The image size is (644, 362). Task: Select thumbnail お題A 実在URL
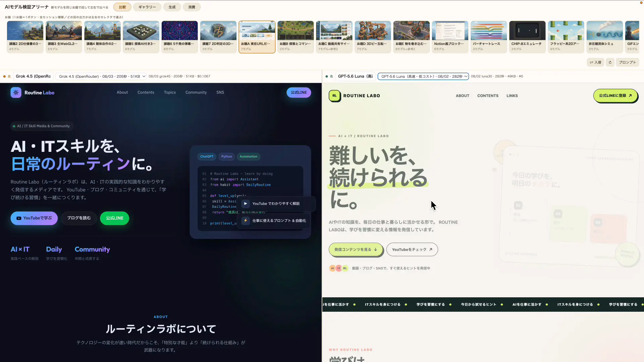257,37
